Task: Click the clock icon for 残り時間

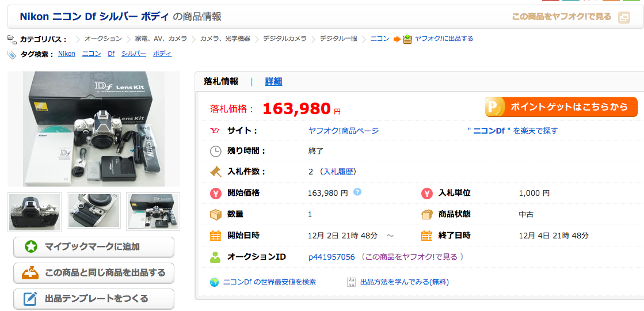Action: [x=216, y=151]
